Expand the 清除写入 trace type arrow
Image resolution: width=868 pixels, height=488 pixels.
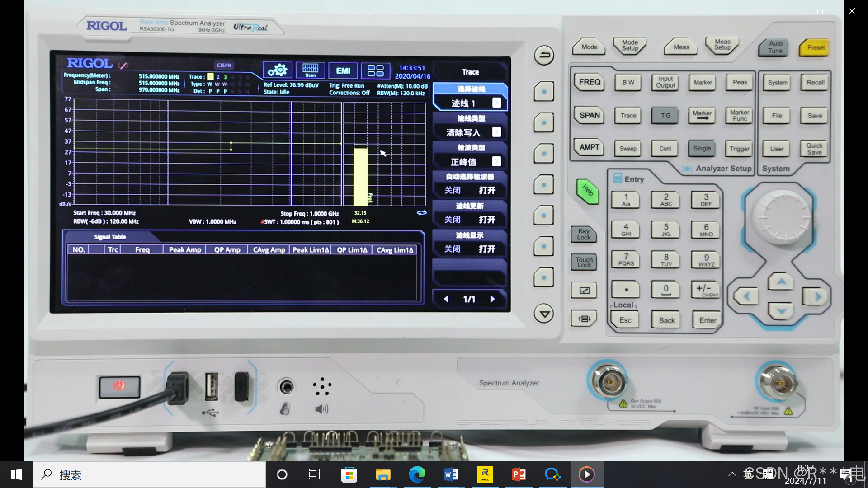[496, 132]
